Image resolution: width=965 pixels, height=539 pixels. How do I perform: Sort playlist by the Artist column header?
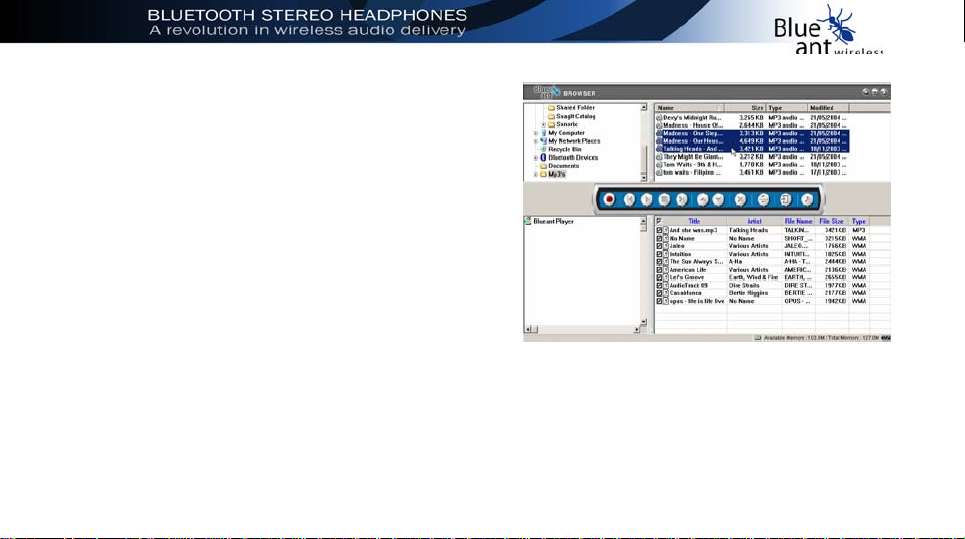pos(754,221)
